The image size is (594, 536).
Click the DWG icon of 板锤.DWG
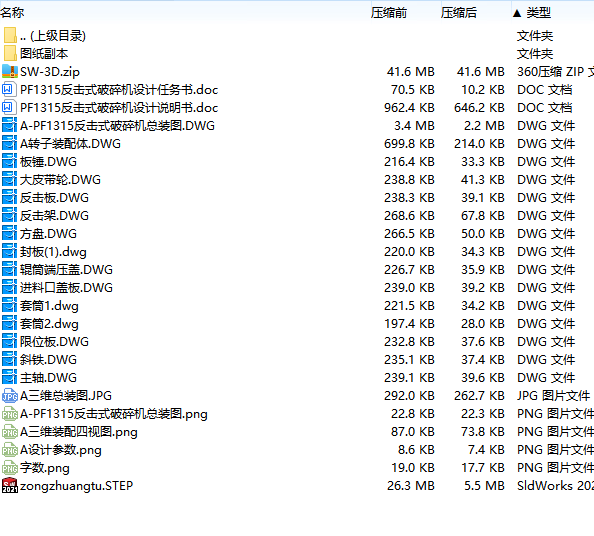(9, 161)
